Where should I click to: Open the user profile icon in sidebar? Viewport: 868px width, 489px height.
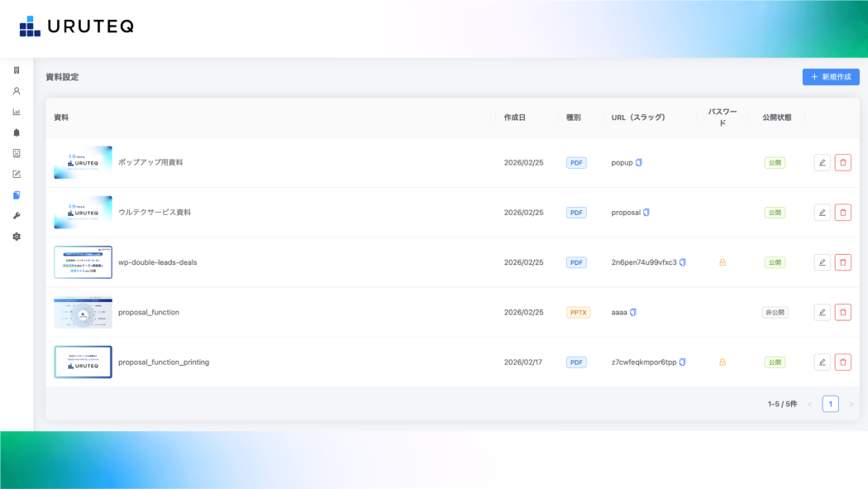(17, 91)
